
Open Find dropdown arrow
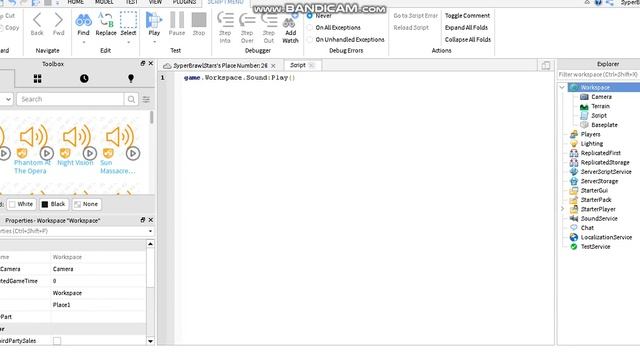[84, 42]
